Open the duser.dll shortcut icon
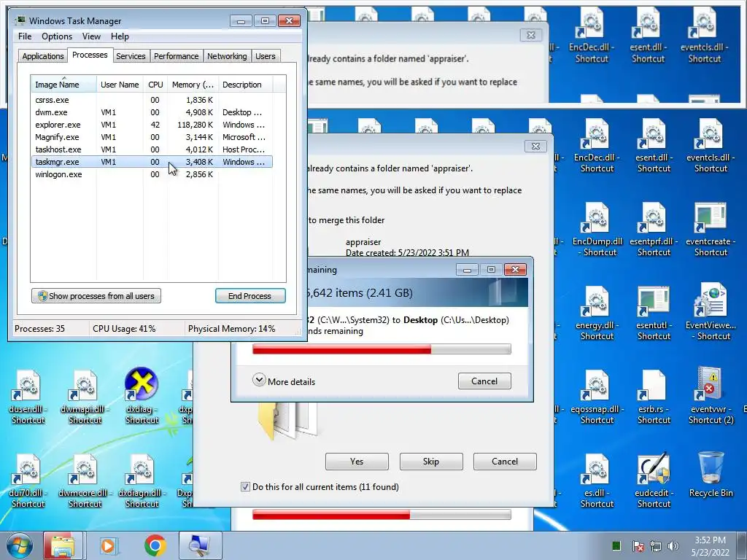Viewport: 747px width, 560px height. (x=28, y=395)
